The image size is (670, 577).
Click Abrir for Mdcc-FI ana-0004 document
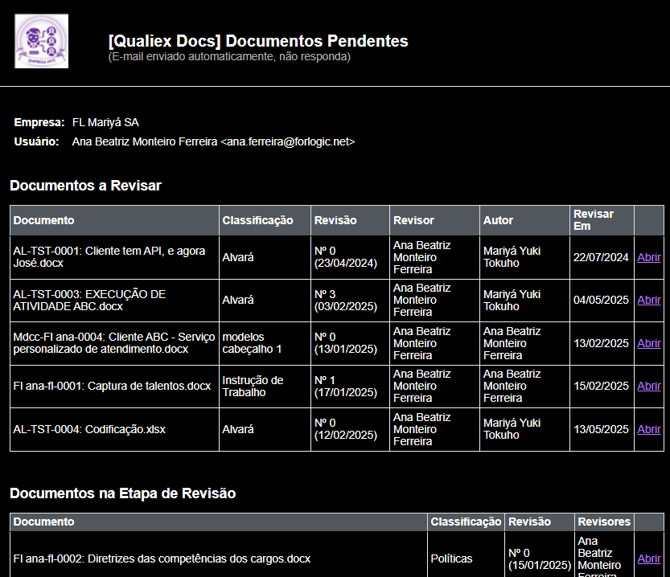(648, 343)
